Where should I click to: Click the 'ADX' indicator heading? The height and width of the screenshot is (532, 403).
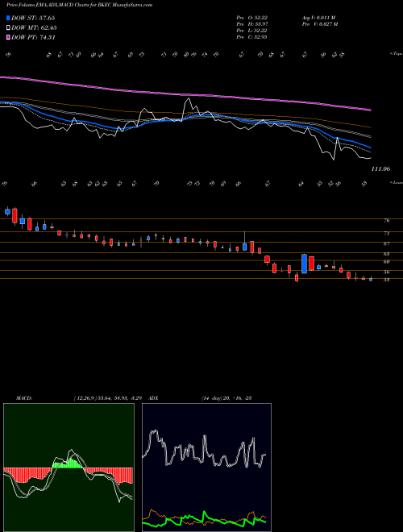pyautogui.click(x=154, y=398)
